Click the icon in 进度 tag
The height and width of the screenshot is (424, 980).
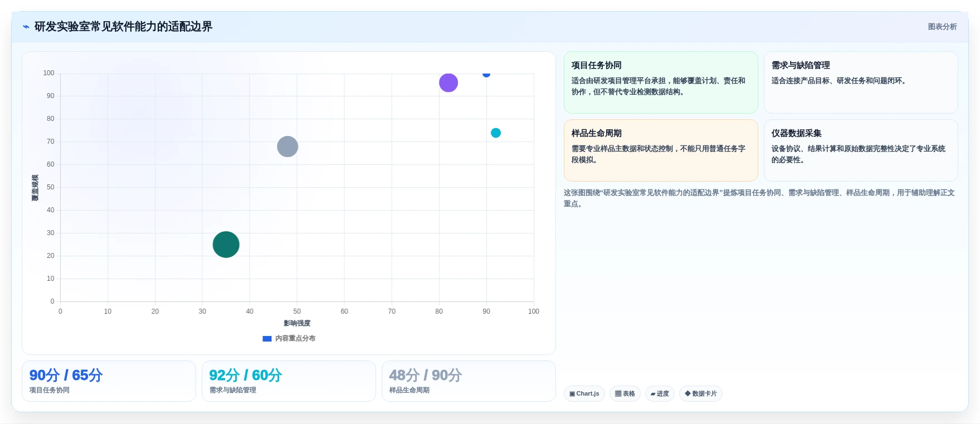tap(653, 394)
